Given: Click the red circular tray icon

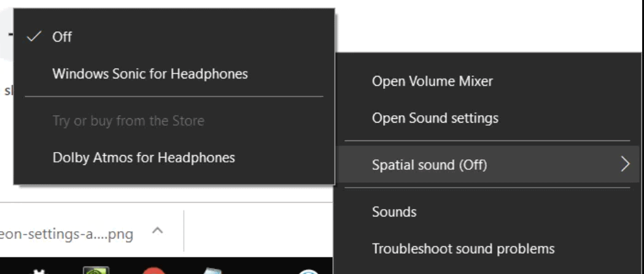Looking at the screenshot, I should [153, 270].
